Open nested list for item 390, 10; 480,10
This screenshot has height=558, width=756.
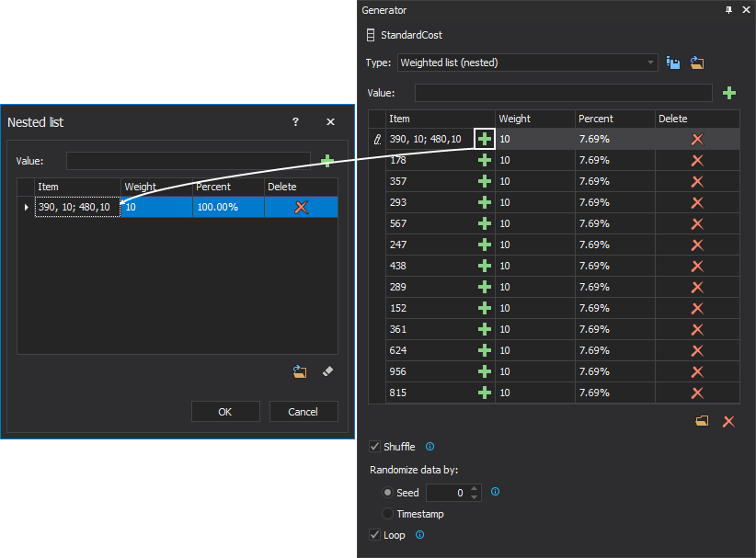(x=484, y=139)
